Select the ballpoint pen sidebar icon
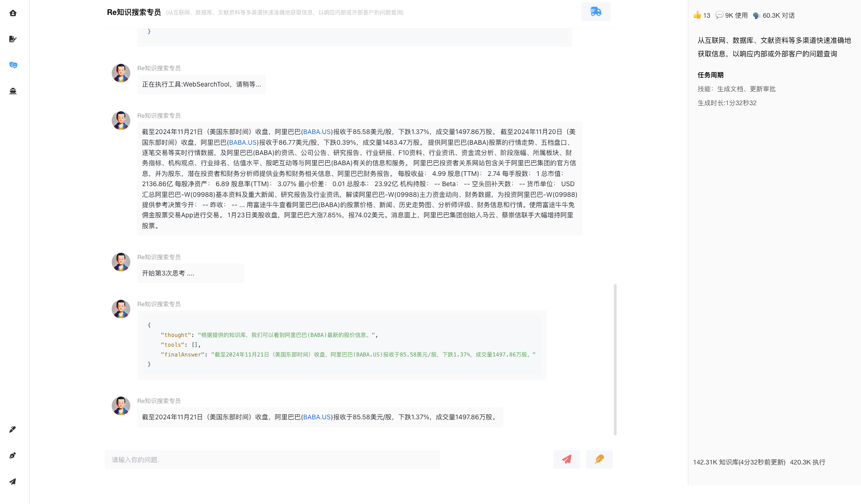The image size is (861, 504). tap(13, 430)
